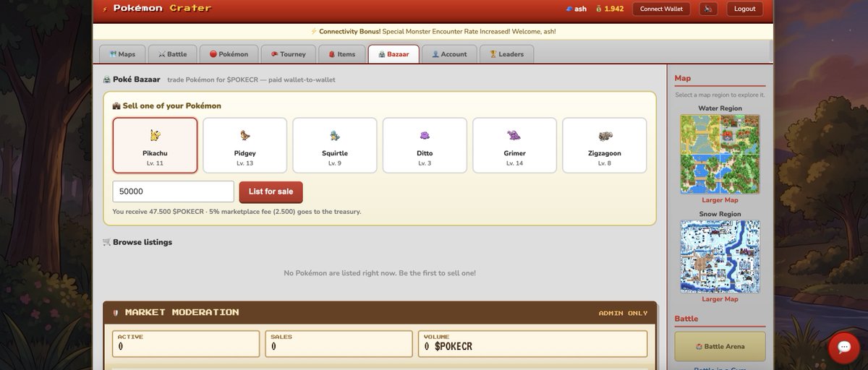Choose the Zigzagoon Lv. 8 card
The height and width of the screenshot is (370, 868).
point(605,145)
